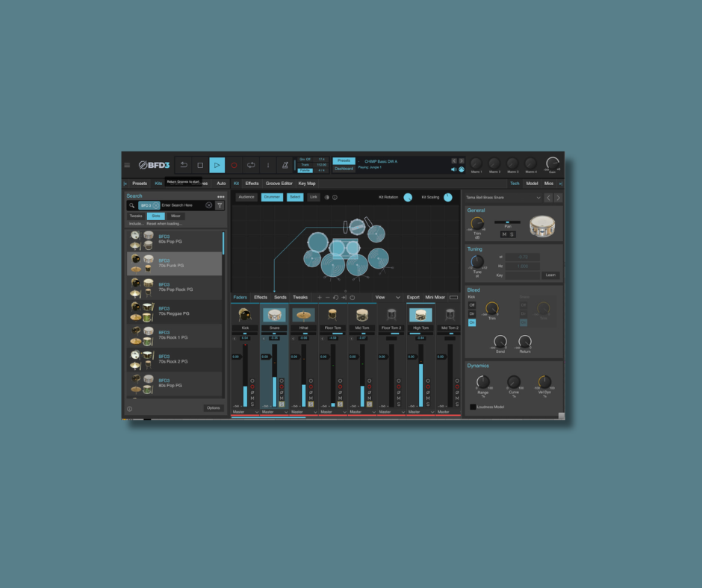The width and height of the screenshot is (702, 588).
Task: Arm record on Hihat mixer channel
Action: coord(311,387)
